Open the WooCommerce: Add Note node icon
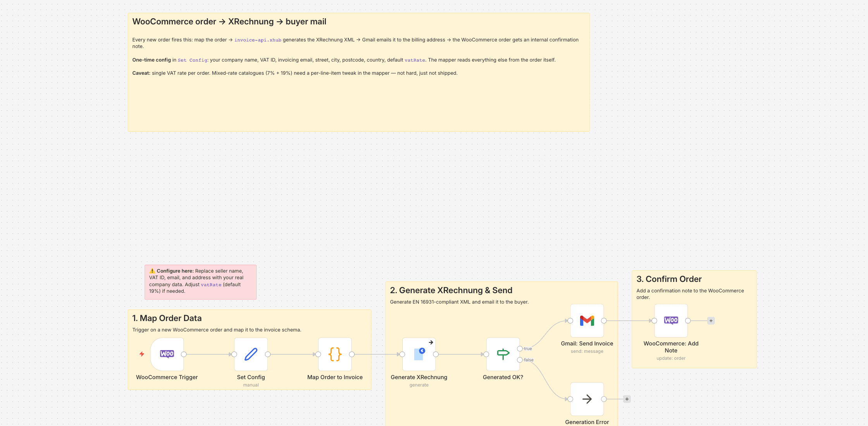The width and height of the screenshot is (868, 426). click(x=671, y=321)
